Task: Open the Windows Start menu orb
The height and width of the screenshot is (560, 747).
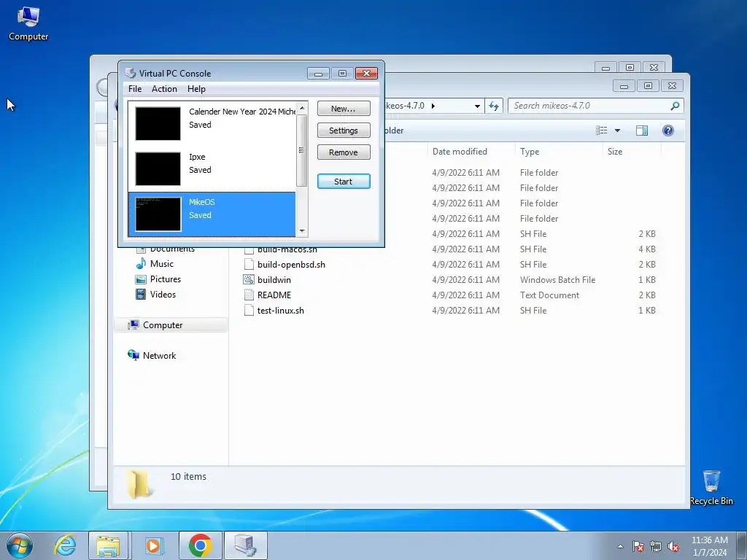Action: (20, 545)
